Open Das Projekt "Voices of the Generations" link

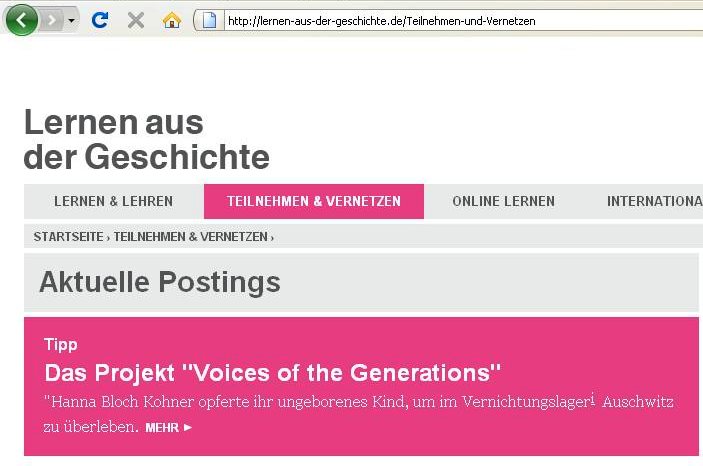click(272, 373)
